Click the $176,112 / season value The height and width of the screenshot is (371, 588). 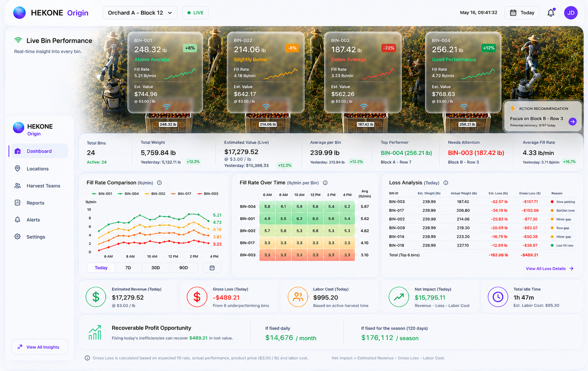tap(390, 338)
